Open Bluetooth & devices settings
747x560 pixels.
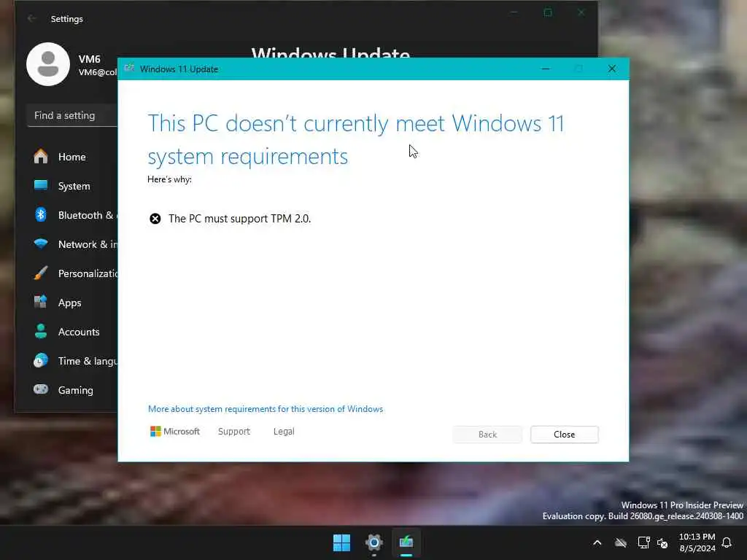coord(71,215)
